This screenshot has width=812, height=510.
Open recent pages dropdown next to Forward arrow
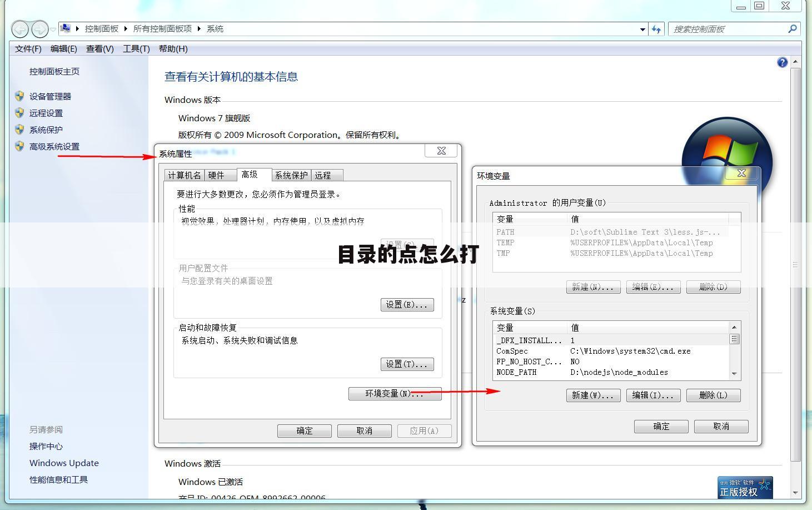(x=53, y=29)
